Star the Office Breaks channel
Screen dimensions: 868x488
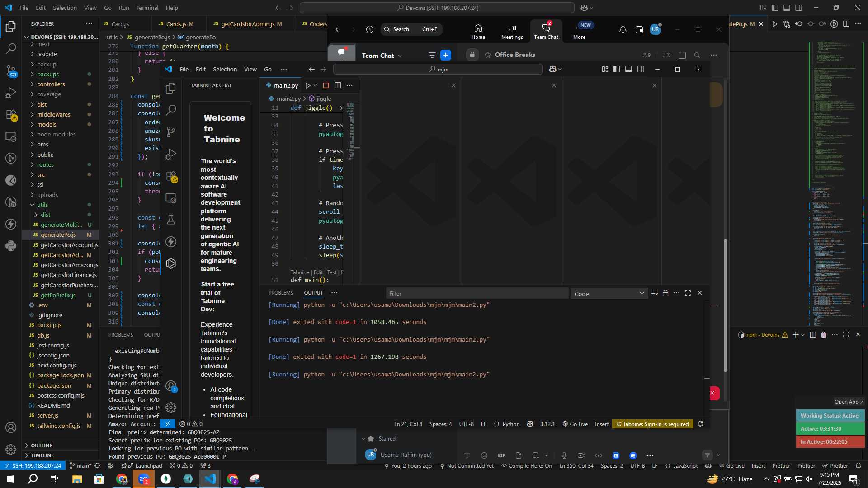pos(488,55)
